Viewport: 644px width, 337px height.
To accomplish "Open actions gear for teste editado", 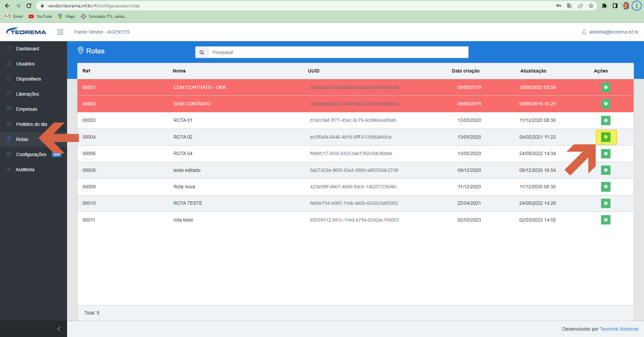I will 605,170.
